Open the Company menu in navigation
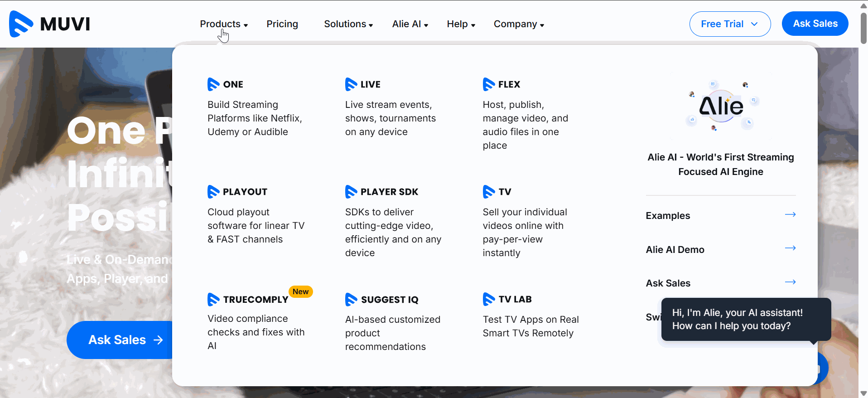 518,24
